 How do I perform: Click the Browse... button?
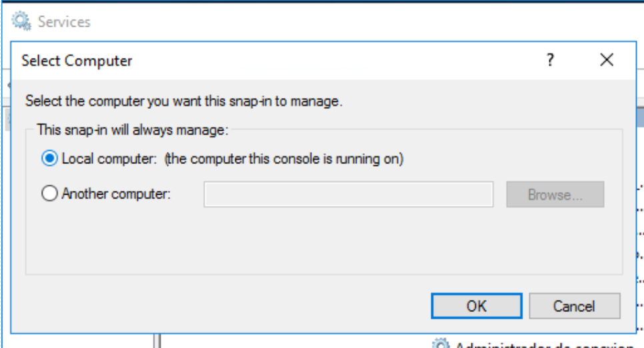[555, 195]
